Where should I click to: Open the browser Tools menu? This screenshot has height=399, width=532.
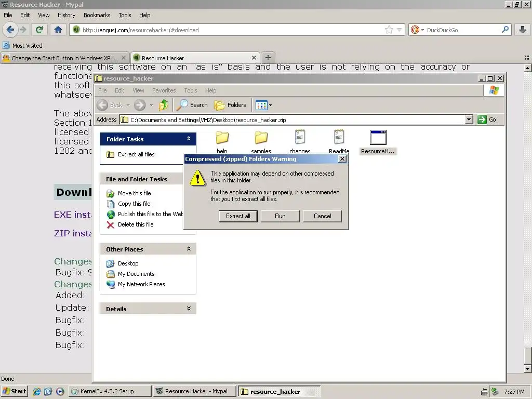coord(125,15)
